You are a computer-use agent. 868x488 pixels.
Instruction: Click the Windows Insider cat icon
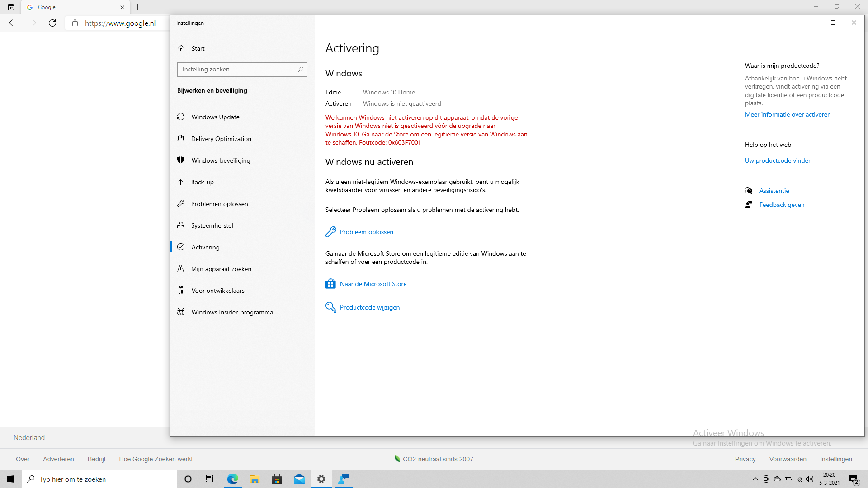(181, 312)
